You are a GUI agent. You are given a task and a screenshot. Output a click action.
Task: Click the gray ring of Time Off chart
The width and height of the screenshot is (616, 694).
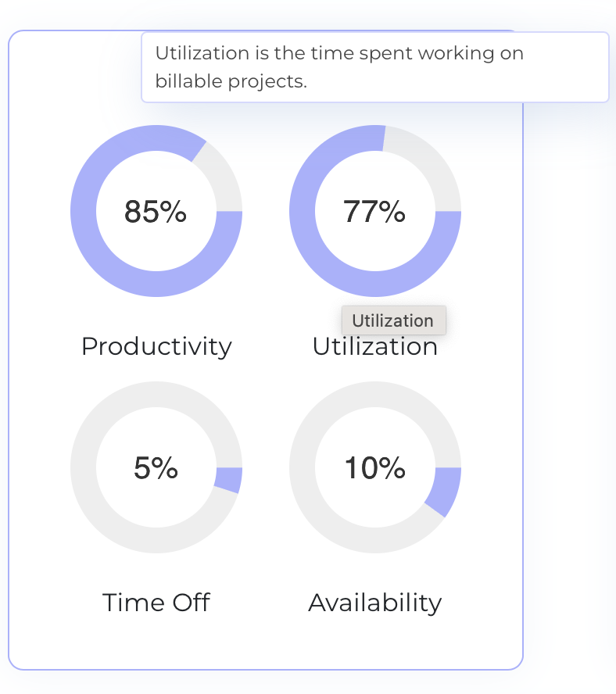[84, 467]
